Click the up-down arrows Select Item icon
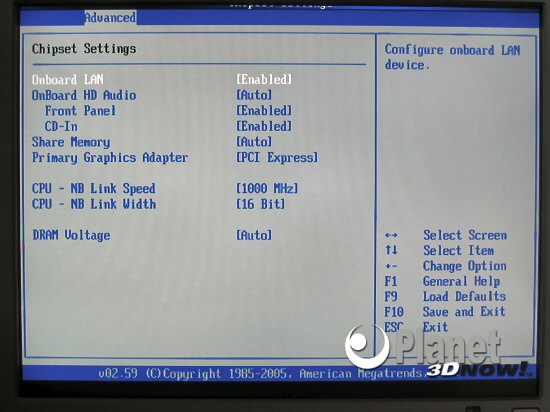Image resolution: width=550 pixels, height=412 pixels. [x=391, y=250]
